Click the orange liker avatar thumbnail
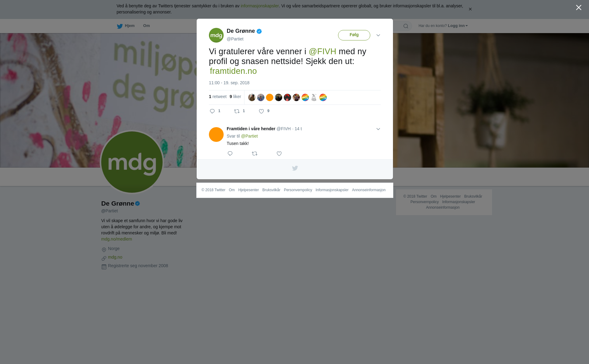The width and height of the screenshot is (589, 364). pyautogui.click(x=270, y=97)
